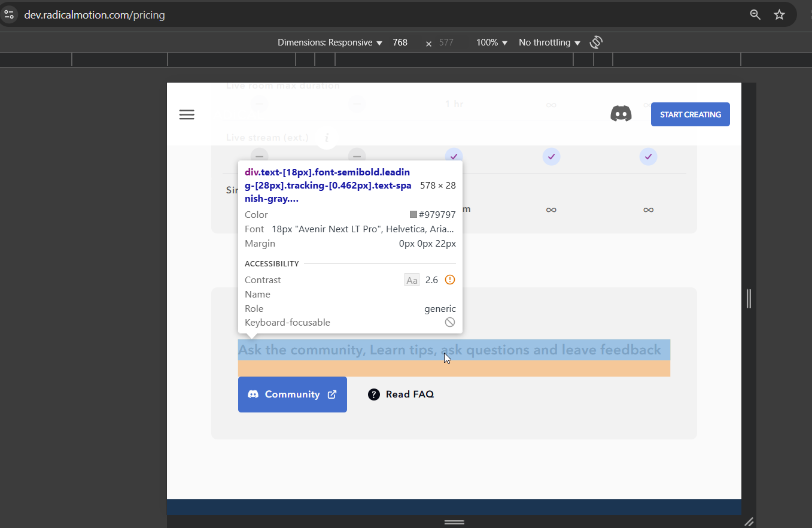Open the 100% zoom dropdown
Screen dimensions: 812x528
(x=492, y=43)
